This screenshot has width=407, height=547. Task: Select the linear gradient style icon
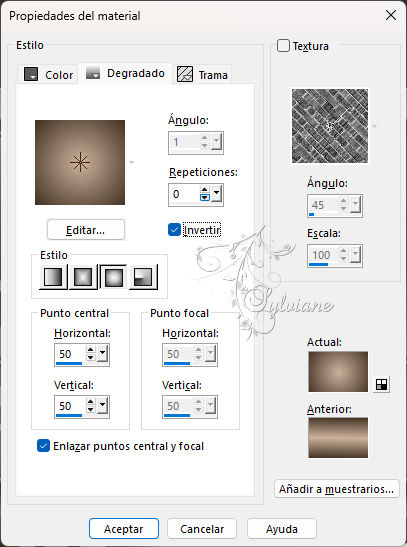pos(53,277)
